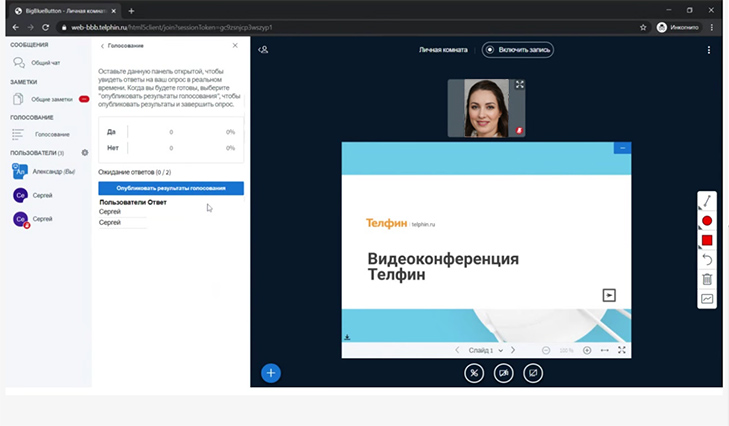Undo last whiteboard annotation
729x426 pixels.
[707, 260]
